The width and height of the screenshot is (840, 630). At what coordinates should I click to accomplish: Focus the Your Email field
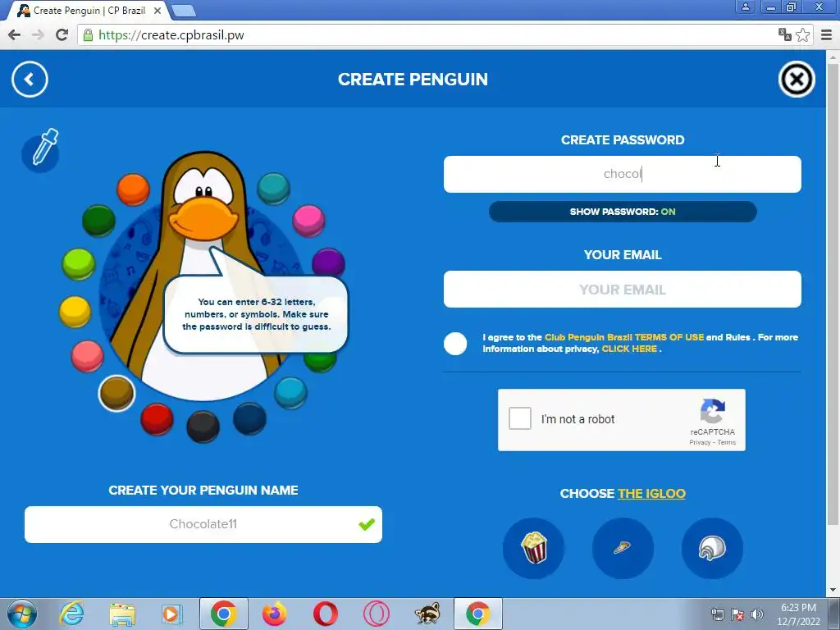pyautogui.click(x=622, y=290)
